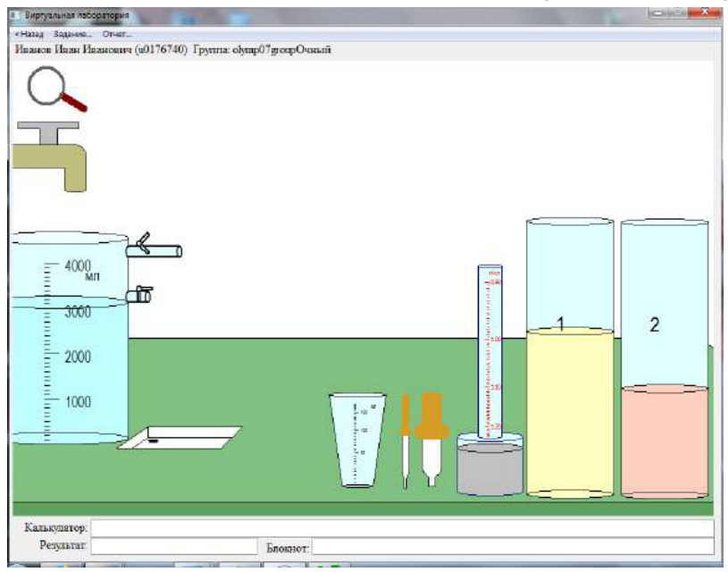
Task: Open the Отчет menu
Action: 117,34
